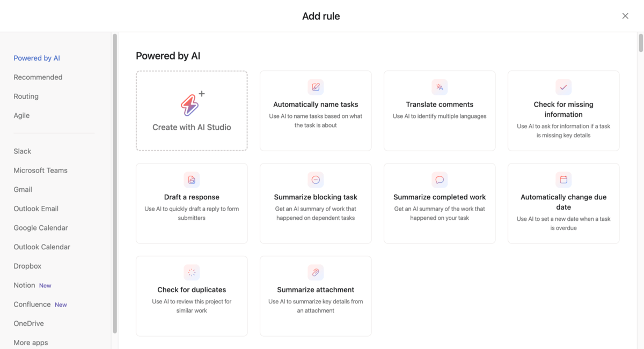644x349 pixels.
Task: Click the Check for missing information checkmark icon
Action: tap(563, 86)
